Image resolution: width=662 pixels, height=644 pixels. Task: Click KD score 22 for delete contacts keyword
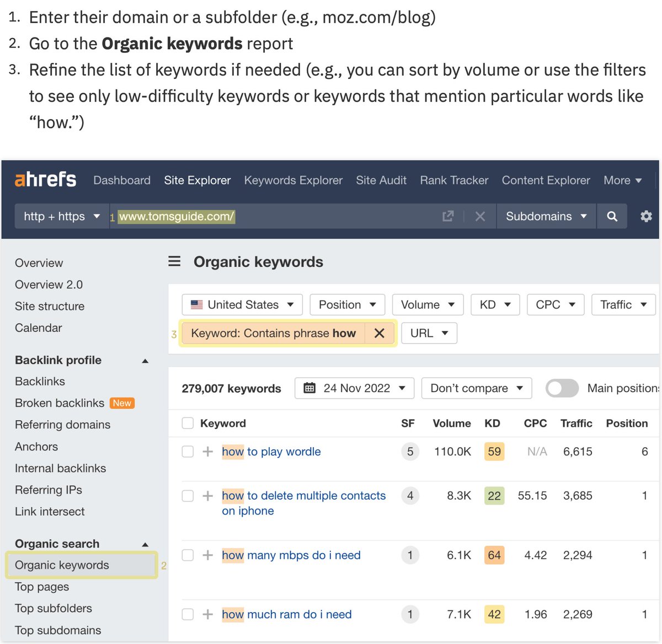[494, 496]
